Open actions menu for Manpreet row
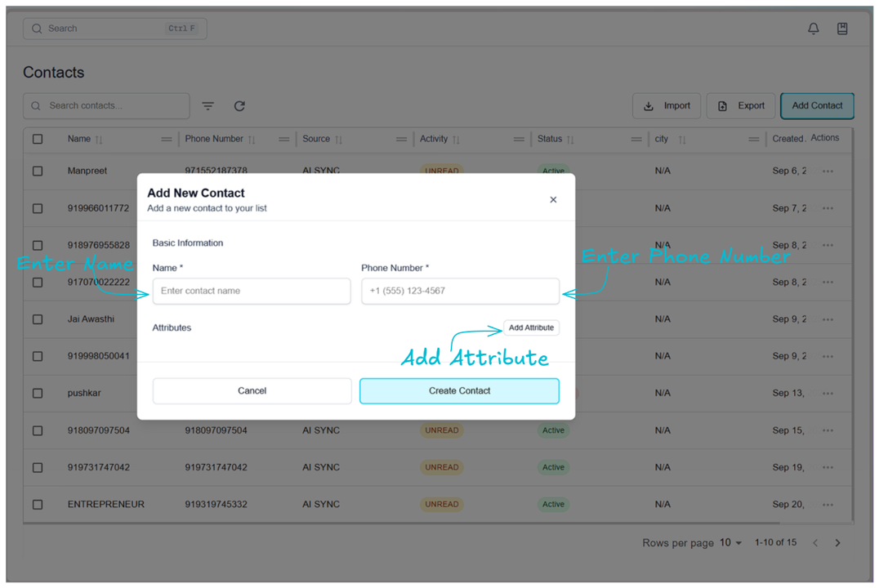Viewport: 879px width, 588px height. [828, 171]
